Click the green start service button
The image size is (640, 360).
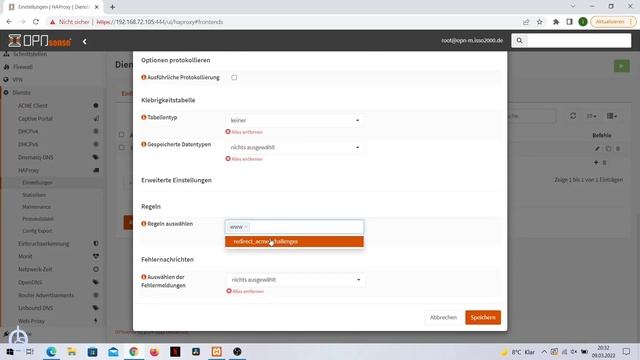[x=622, y=66]
